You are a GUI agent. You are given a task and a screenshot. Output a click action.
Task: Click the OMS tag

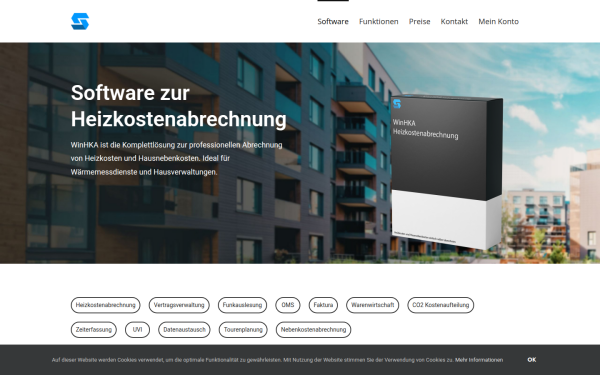pyautogui.click(x=288, y=305)
